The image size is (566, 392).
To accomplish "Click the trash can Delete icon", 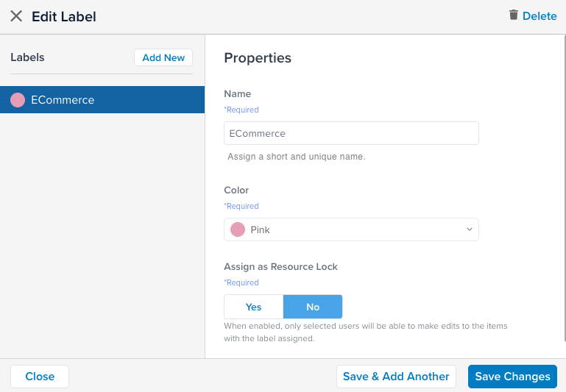I will tap(514, 15).
